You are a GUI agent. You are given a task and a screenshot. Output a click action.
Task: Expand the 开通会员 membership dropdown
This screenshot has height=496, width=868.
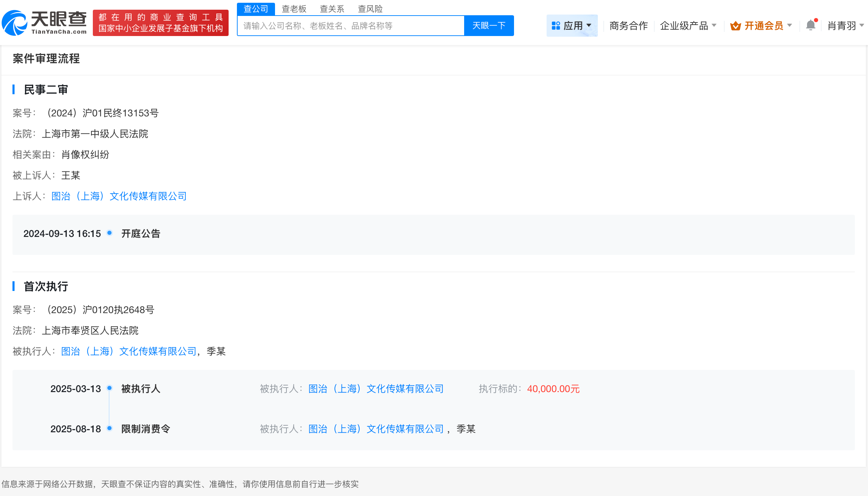click(x=790, y=25)
